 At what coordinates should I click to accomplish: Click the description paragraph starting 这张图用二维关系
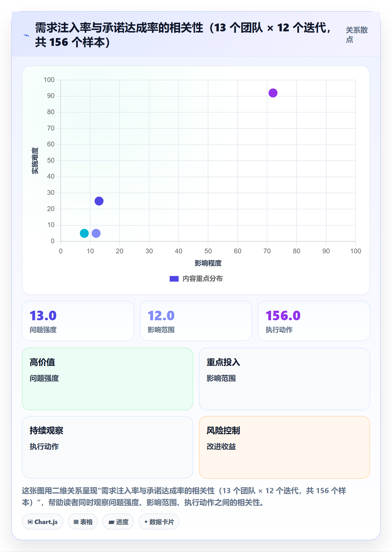point(184,497)
